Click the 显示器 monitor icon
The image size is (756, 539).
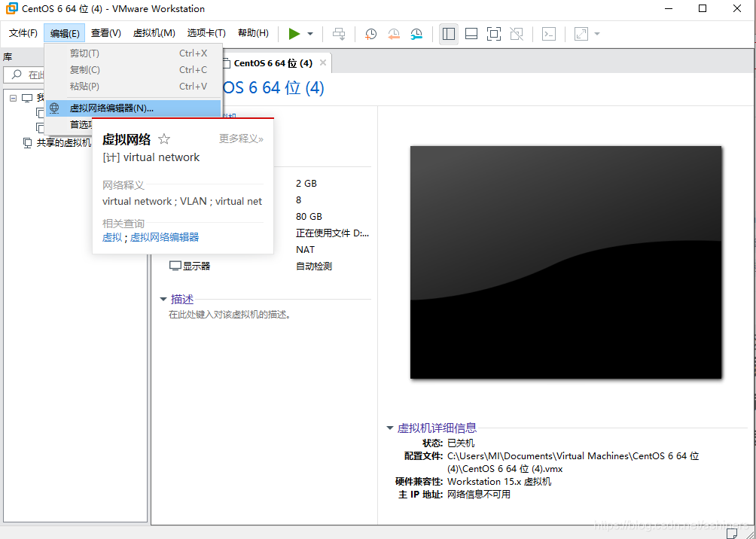click(x=175, y=266)
